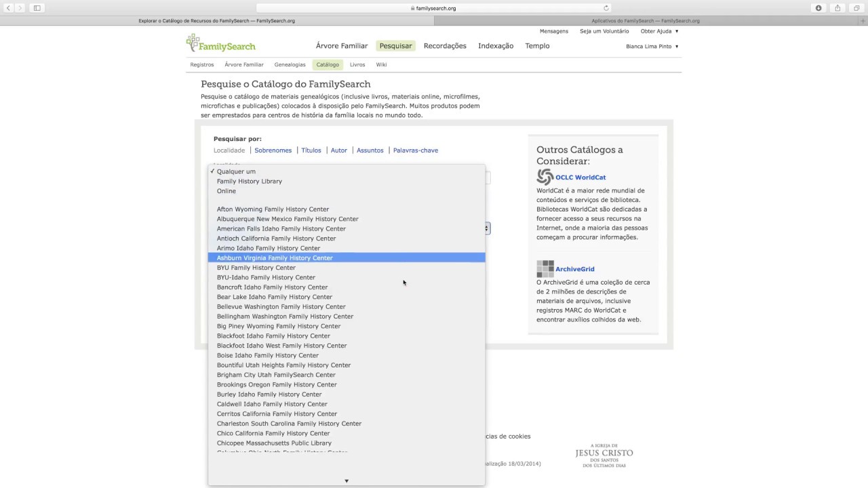Viewport: 868px width, 488px height.
Task: Select Family History Library option
Action: (347, 181)
